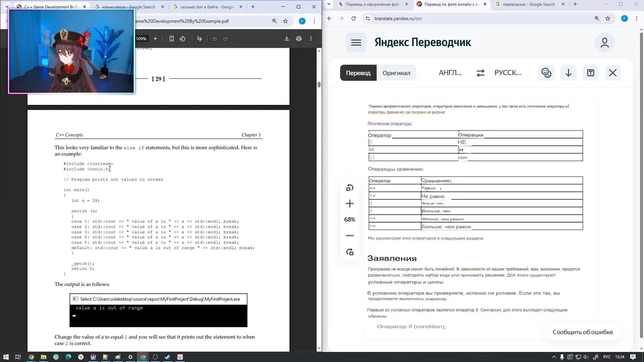The height and width of the screenshot is (362, 644).
Task: Open Steam from the taskbar
Action: [x=168, y=357]
